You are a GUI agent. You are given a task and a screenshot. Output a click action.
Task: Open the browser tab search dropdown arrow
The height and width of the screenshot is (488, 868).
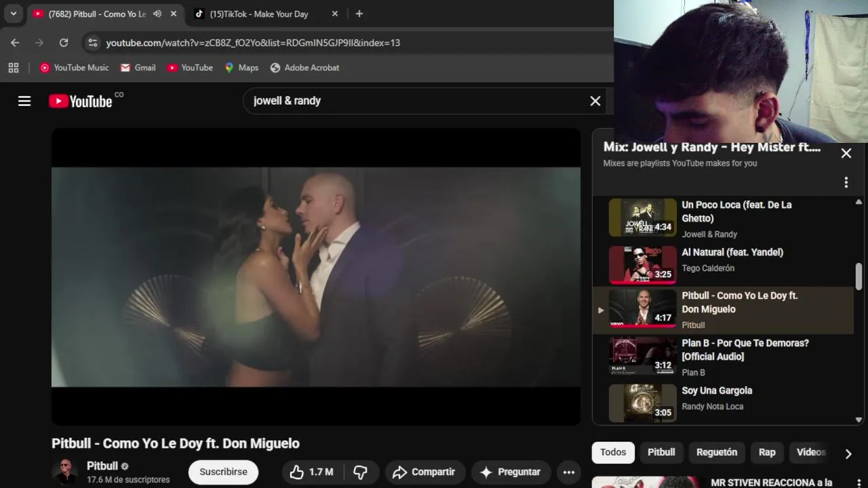[13, 14]
